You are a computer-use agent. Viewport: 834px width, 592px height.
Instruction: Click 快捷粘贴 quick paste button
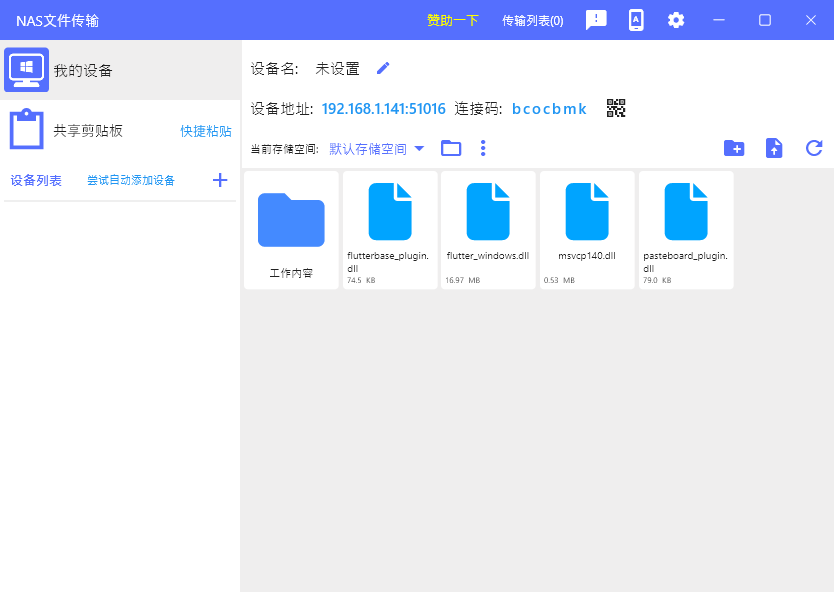(206, 131)
